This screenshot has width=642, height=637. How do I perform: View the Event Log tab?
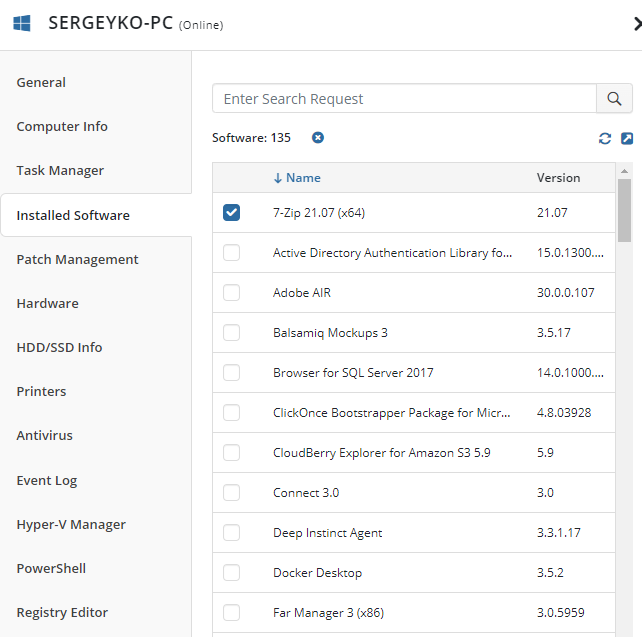(47, 481)
